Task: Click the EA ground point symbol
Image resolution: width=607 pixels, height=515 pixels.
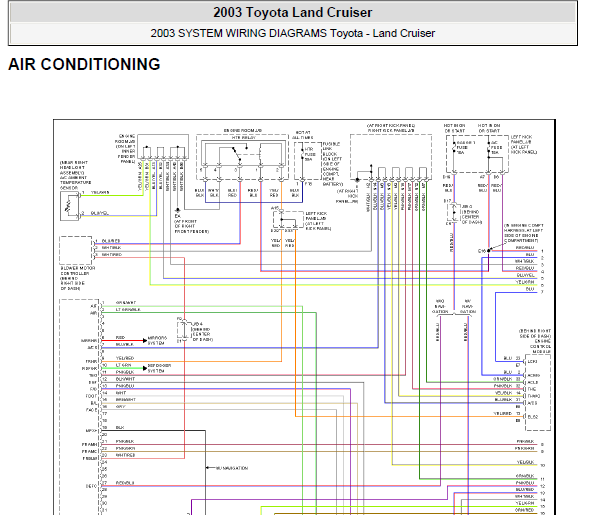Action: (178, 210)
